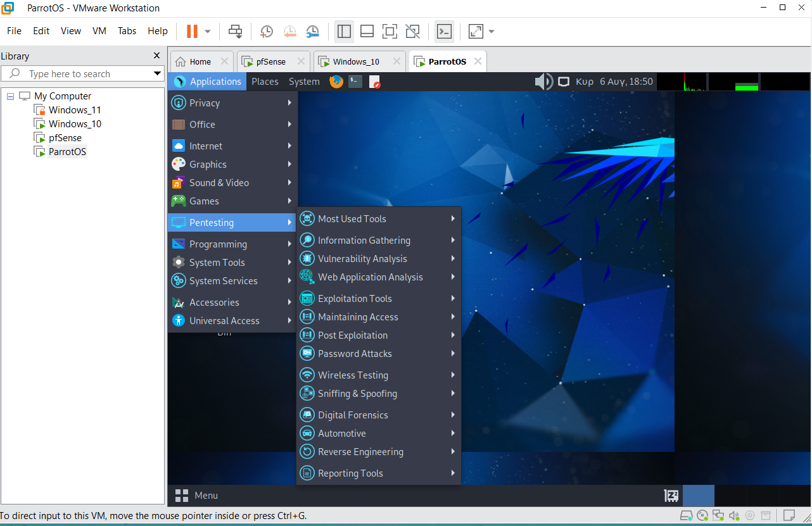Image resolution: width=812 pixels, height=526 pixels.
Task: Click the stretch guest display icon
Action: (475, 31)
